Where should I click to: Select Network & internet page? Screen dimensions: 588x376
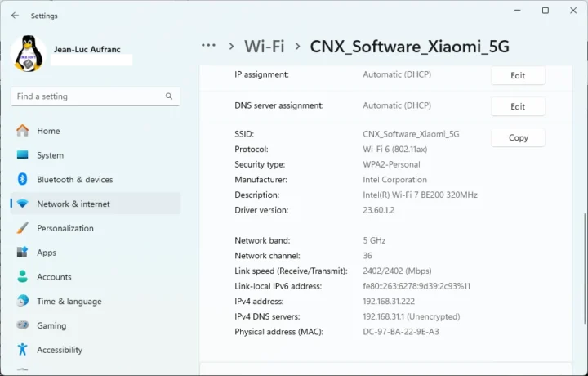pyautogui.click(x=96, y=204)
